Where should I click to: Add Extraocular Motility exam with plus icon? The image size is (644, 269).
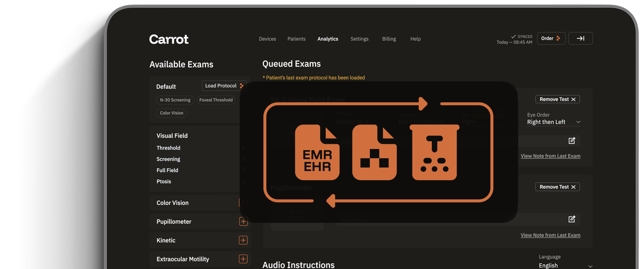[x=243, y=259]
